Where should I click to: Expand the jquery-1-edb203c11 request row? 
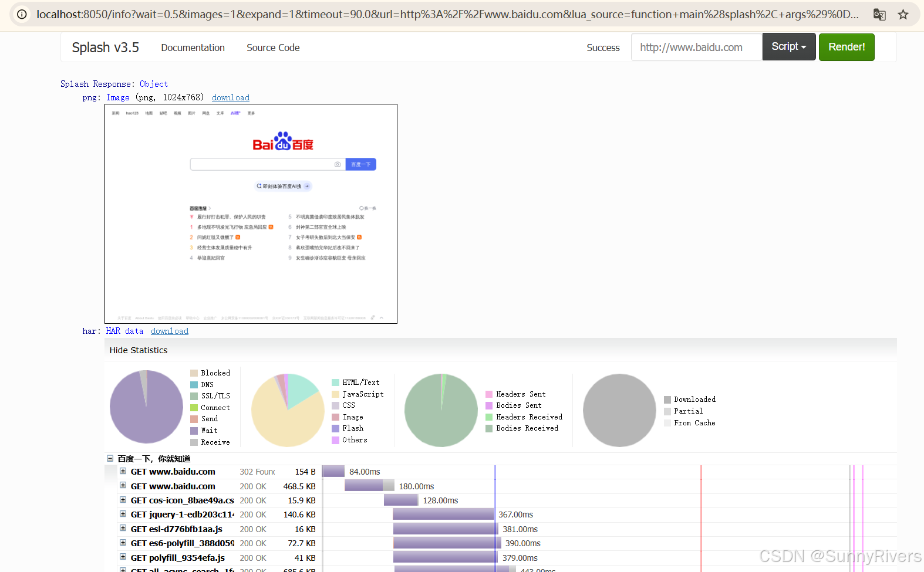pos(123,514)
